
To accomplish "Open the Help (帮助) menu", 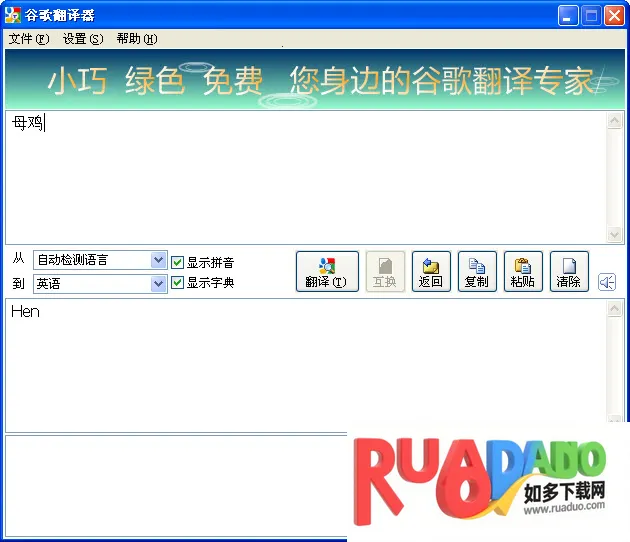I will (136, 39).
